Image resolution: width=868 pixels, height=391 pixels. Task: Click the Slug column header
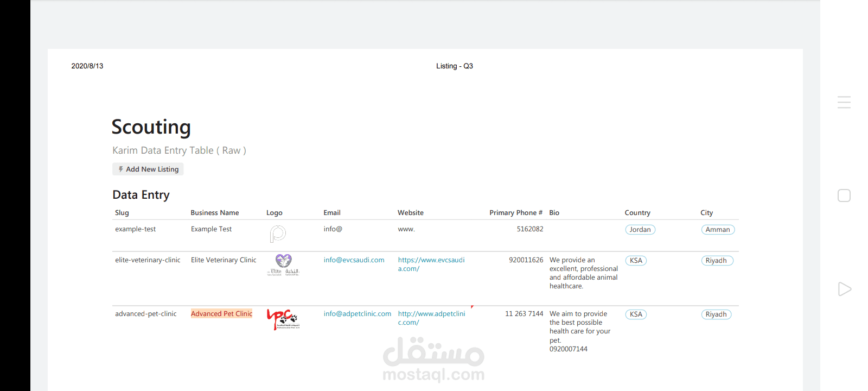pos(122,213)
